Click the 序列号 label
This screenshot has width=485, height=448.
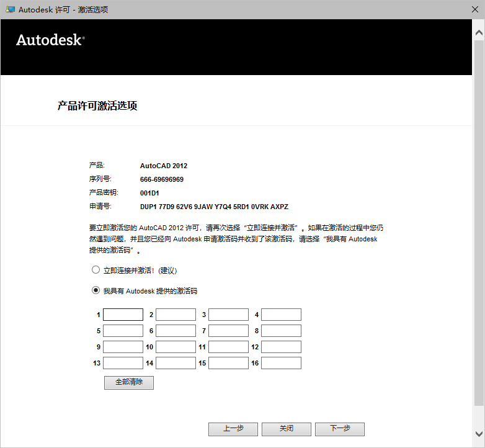tap(100, 179)
